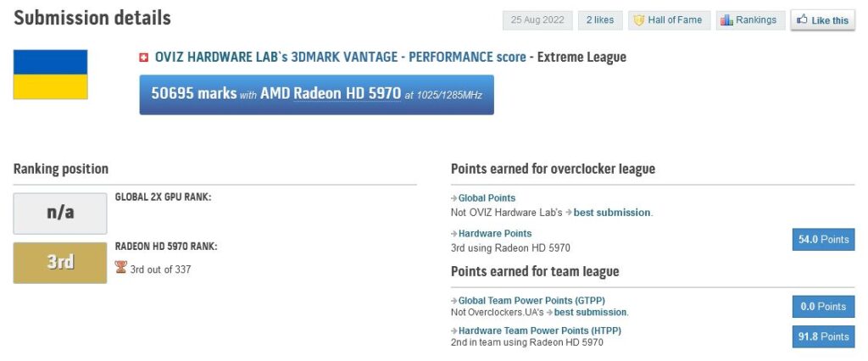
Task: Click the gold 3rd rank badge
Action: tap(60, 263)
